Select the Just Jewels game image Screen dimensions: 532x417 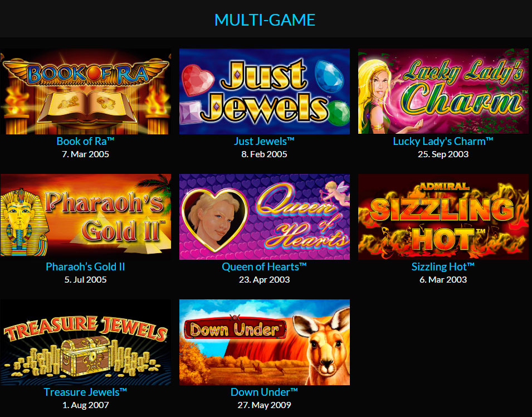pos(264,91)
